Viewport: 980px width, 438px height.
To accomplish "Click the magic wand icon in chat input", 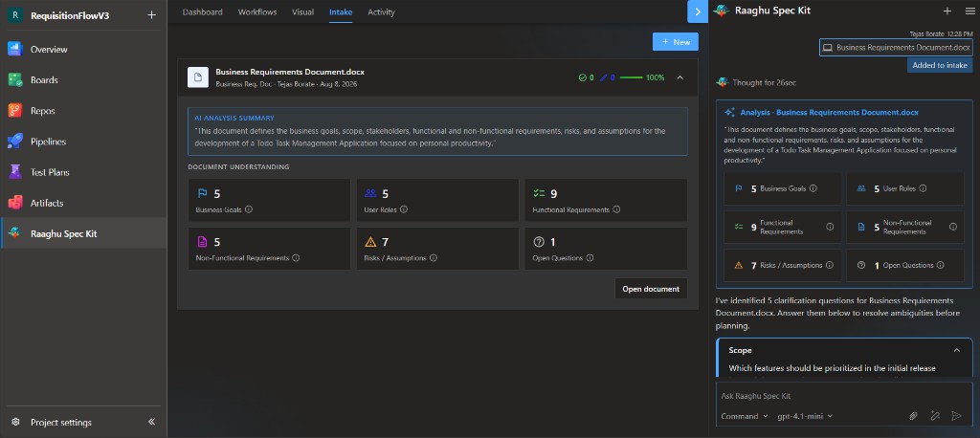I will (x=935, y=415).
